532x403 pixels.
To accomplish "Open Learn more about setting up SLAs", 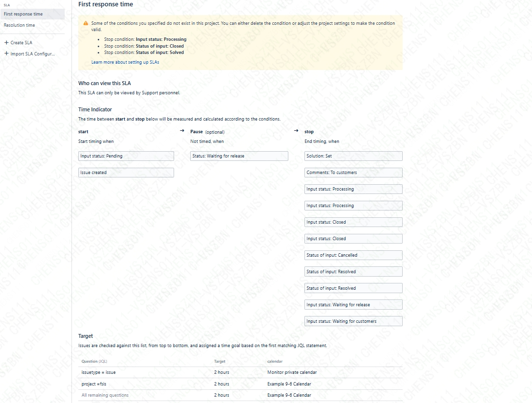I will point(125,62).
